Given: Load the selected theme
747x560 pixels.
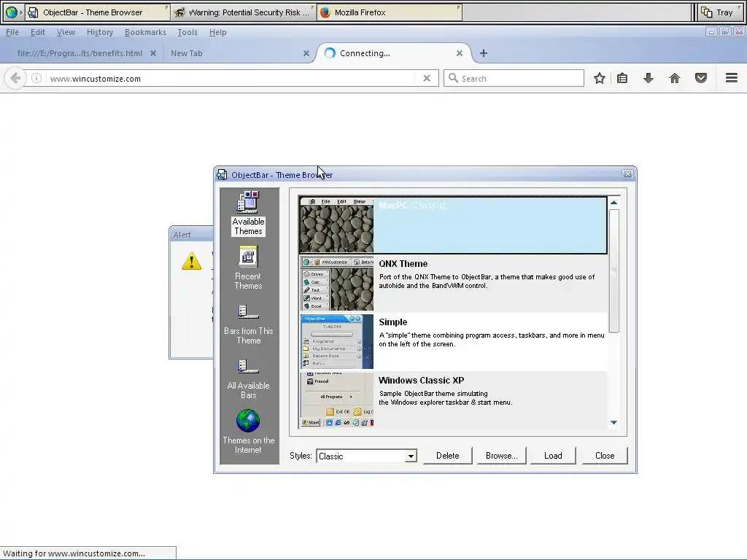Looking at the screenshot, I should [553, 456].
